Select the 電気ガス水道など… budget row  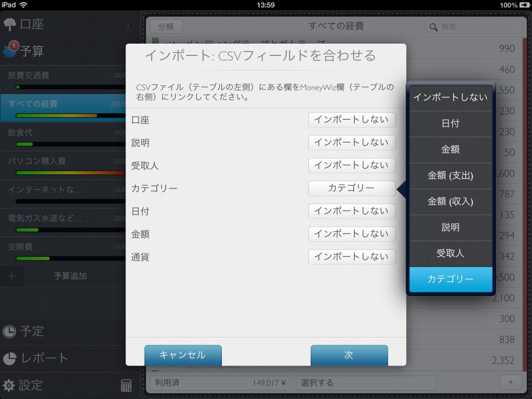pyautogui.click(x=63, y=222)
